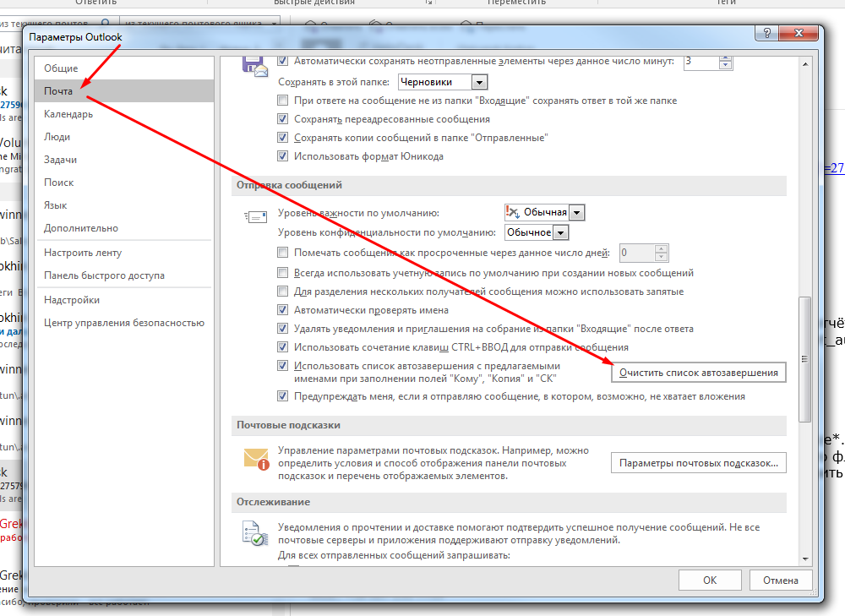Viewport: 845px width, 616px height.
Task: Open the Задачи options category
Action: point(124,160)
